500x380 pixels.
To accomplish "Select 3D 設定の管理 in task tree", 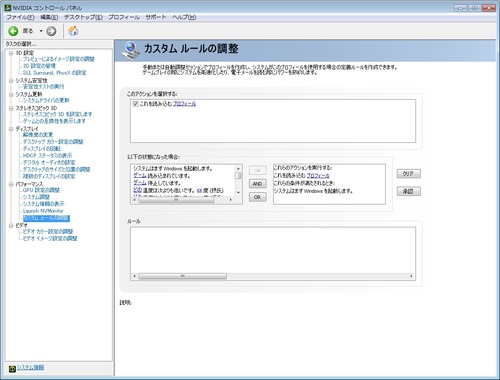I will (39, 66).
